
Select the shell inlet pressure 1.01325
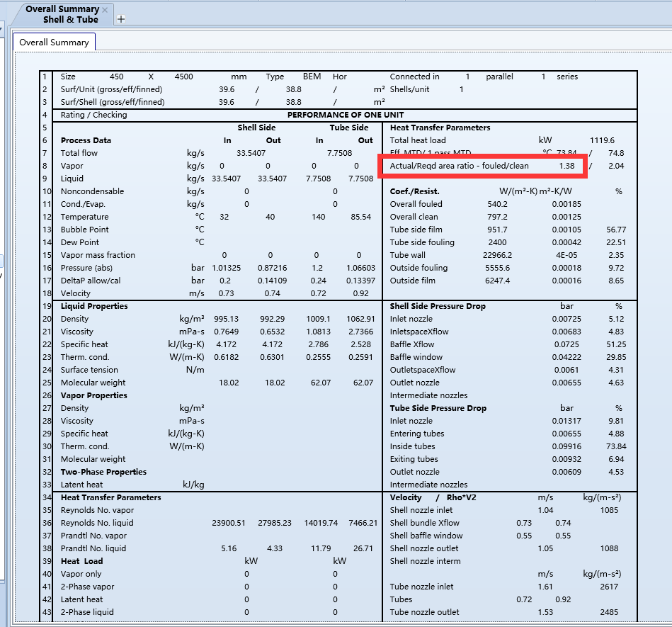[227, 268]
